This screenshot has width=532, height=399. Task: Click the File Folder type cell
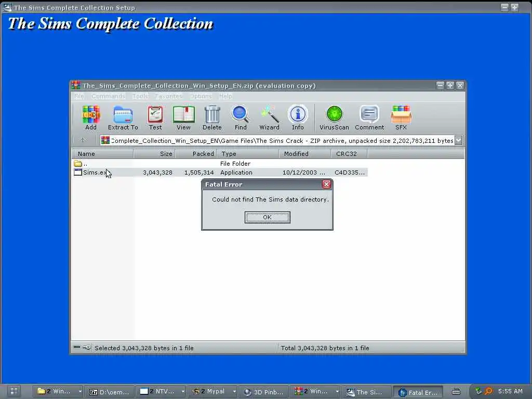point(235,164)
